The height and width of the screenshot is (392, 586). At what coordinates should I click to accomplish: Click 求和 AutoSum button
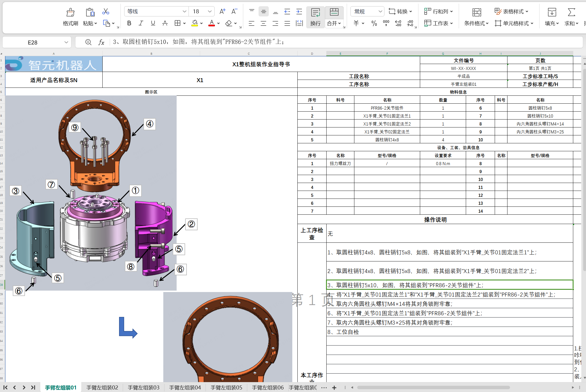[x=571, y=17]
